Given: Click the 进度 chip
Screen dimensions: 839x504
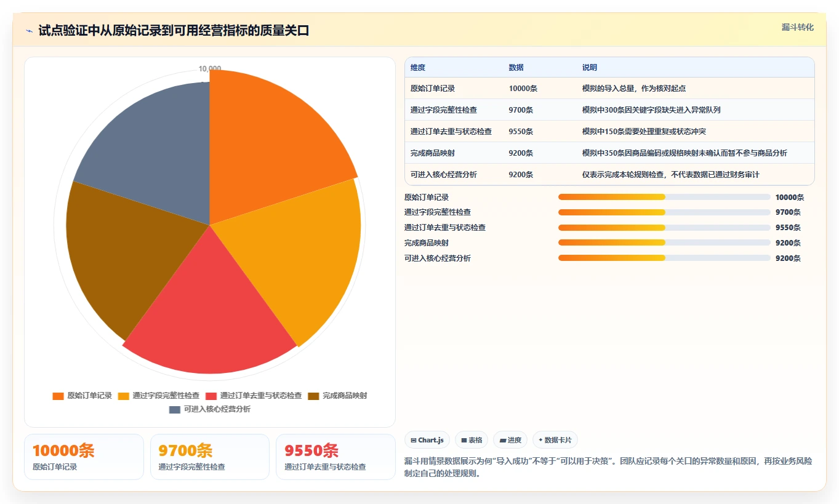Looking at the screenshot, I should click(x=510, y=440).
